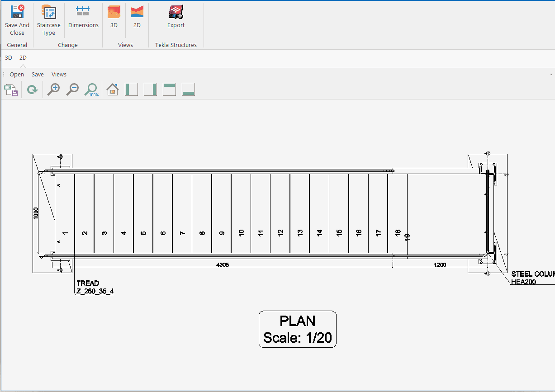Select the 2D document tab
555x392 pixels.
pyautogui.click(x=23, y=58)
